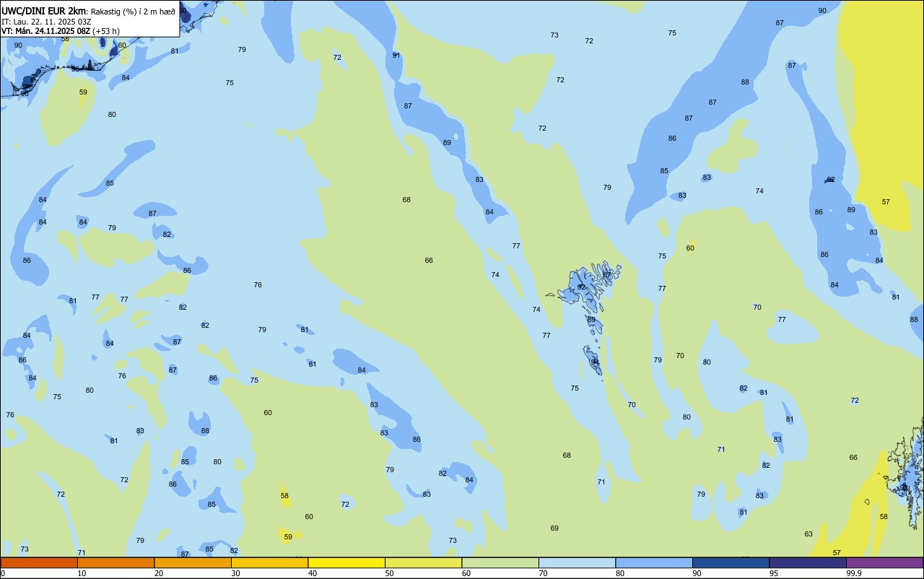924x579 pixels.
Task: Click the '95' legend tick label
Action: pyautogui.click(x=774, y=573)
